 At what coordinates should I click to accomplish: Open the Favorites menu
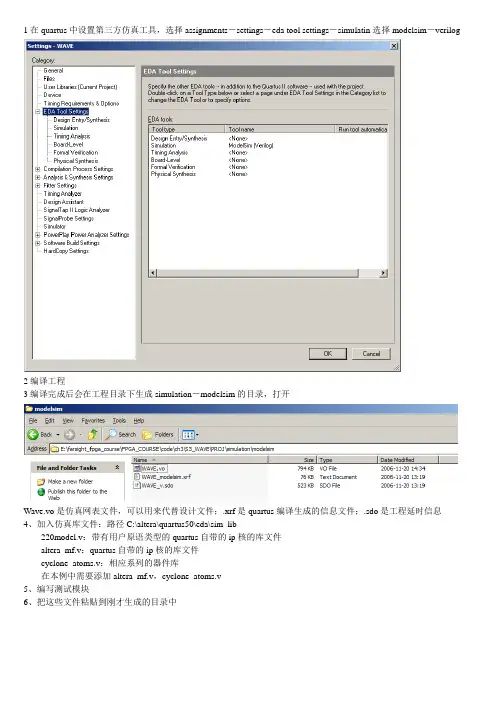[x=93, y=420]
